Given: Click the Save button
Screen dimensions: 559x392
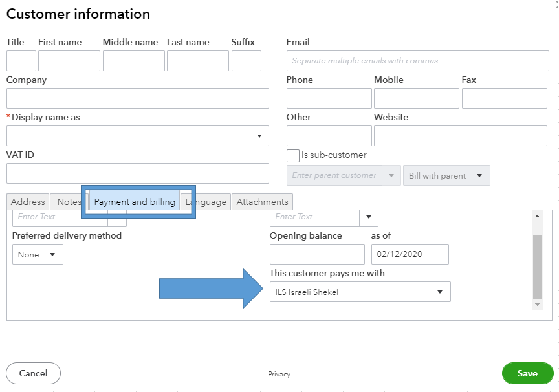Looking at the screenshot, I should coord(527,373).
